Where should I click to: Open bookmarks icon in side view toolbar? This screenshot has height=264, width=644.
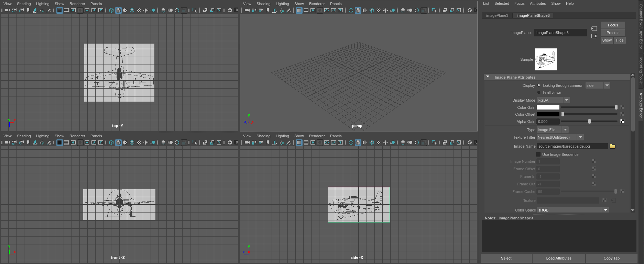coord(268,142)
